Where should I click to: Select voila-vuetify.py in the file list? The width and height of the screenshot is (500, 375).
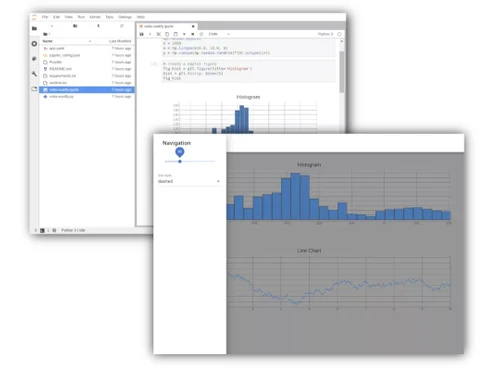tap(87, 97)
